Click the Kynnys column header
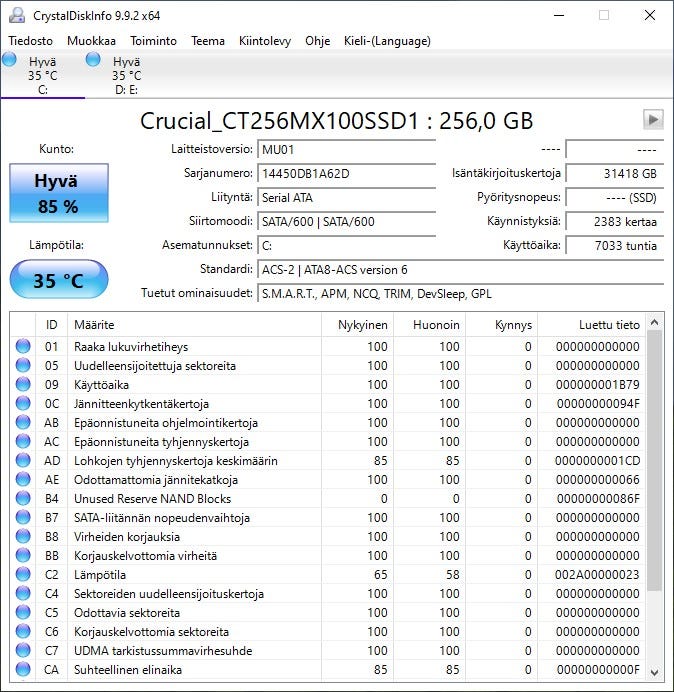 tap(502, 325)
